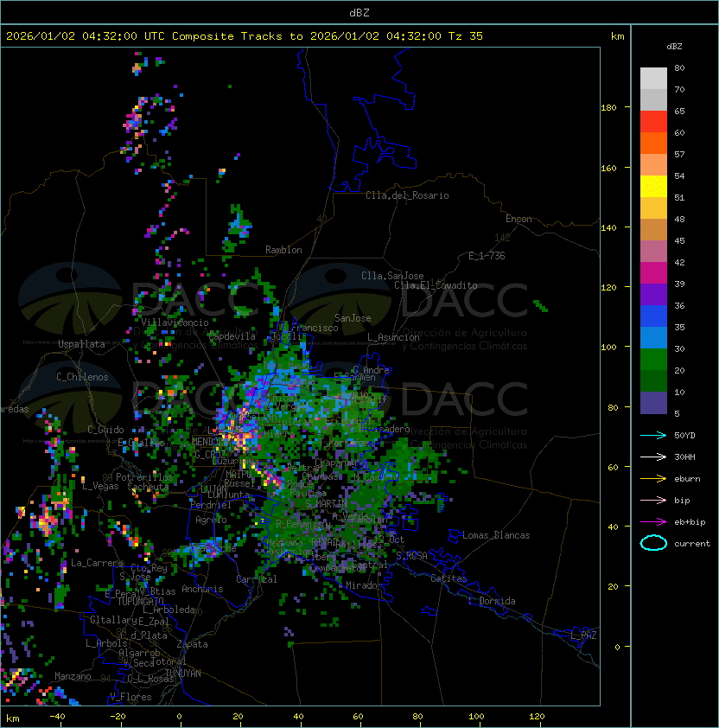This screenshot has width=719, height=728.
Task: Click the white 30HM track arrow in legend
Action: point(653,457)
